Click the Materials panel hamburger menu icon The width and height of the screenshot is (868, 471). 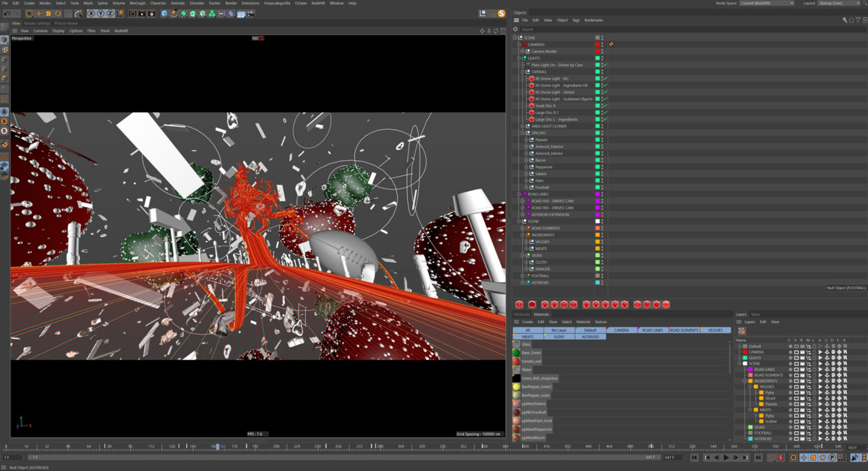click(x=517, y=322)
